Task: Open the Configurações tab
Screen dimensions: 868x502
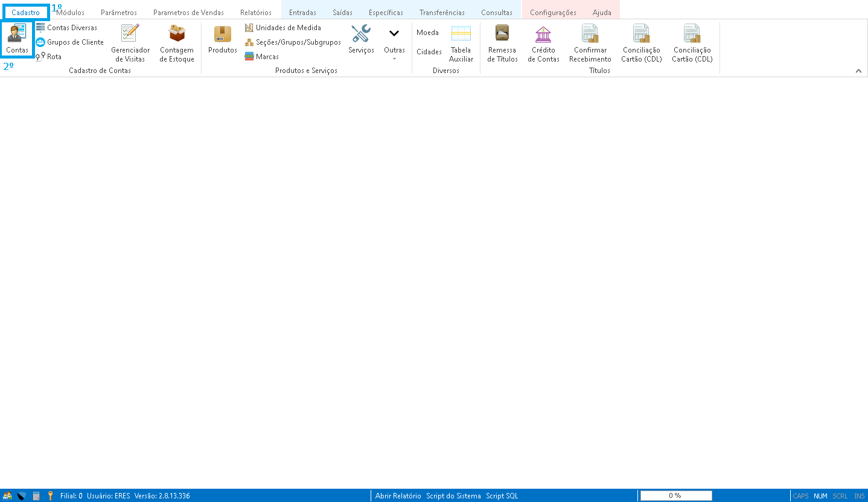Action: tap(553, 13)
